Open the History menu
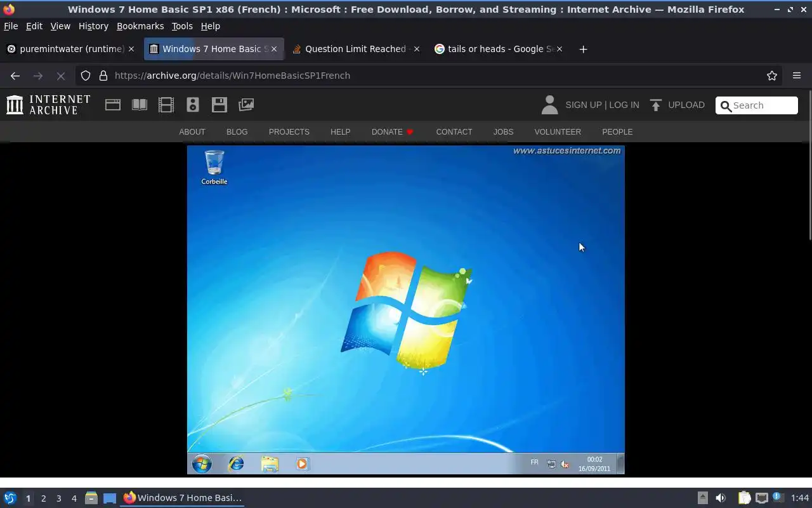Image resolution: width=812 pixels, height=508 pixels. click(x=93, y=26)
